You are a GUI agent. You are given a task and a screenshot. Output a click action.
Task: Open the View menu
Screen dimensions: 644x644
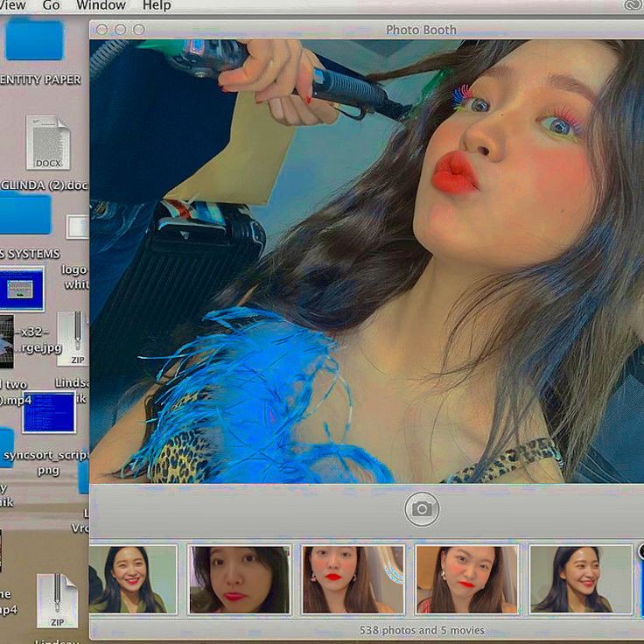pyautogui.click(x=13, y=5)
